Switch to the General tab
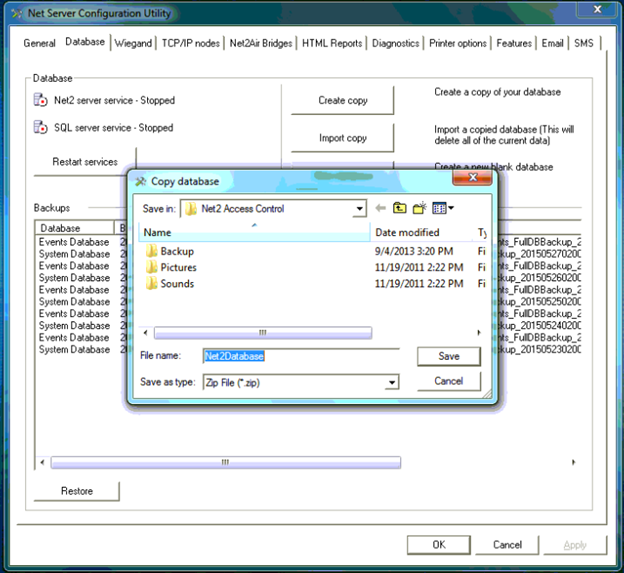624x573 pixels. click(x=39, y=43)
